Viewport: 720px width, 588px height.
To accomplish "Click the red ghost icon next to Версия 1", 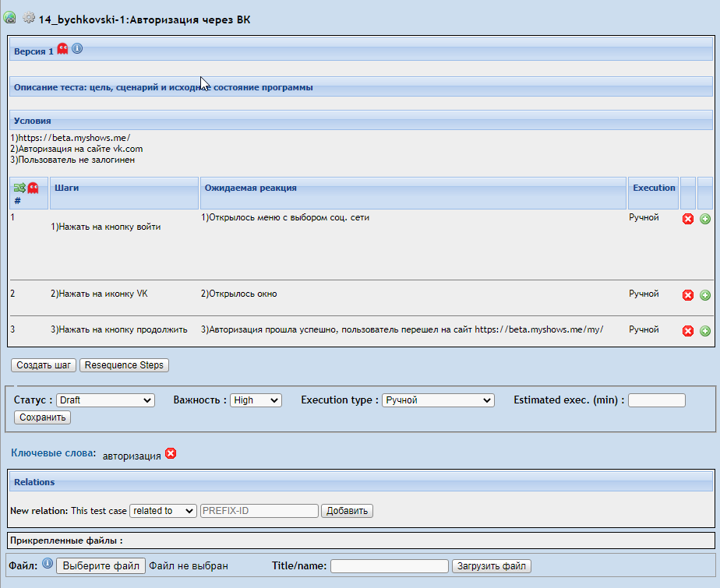I will tap(62, 48).
